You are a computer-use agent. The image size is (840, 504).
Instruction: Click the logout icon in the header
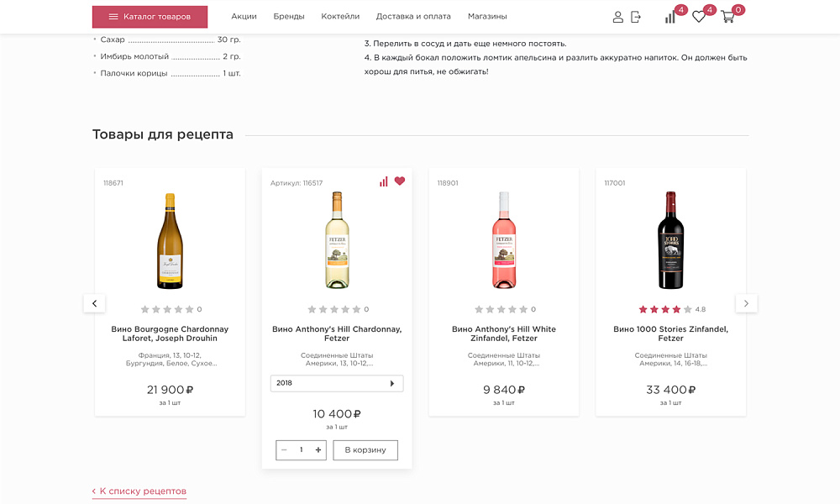click(636, 16)
